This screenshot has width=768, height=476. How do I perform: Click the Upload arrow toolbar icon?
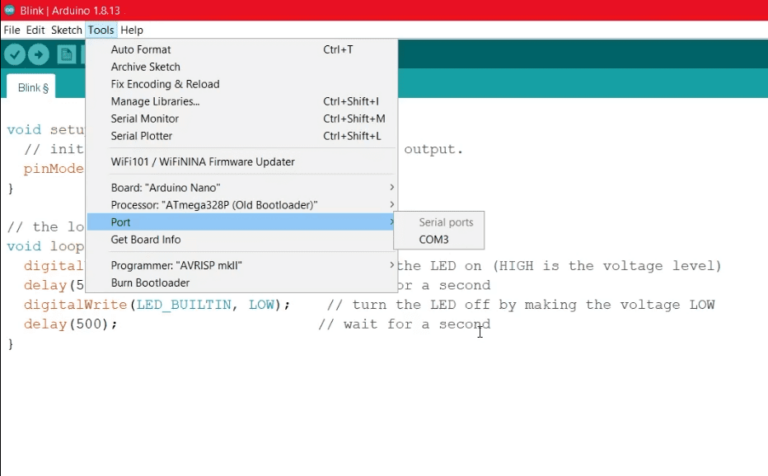(39, 54)
